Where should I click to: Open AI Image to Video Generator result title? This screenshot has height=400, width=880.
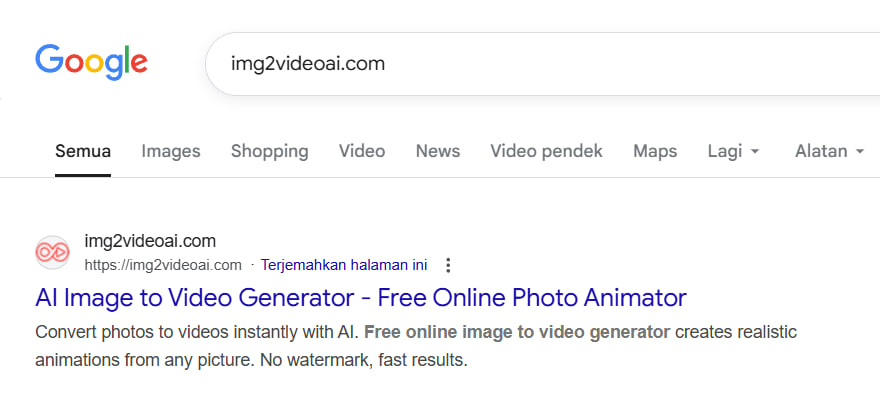361,297
